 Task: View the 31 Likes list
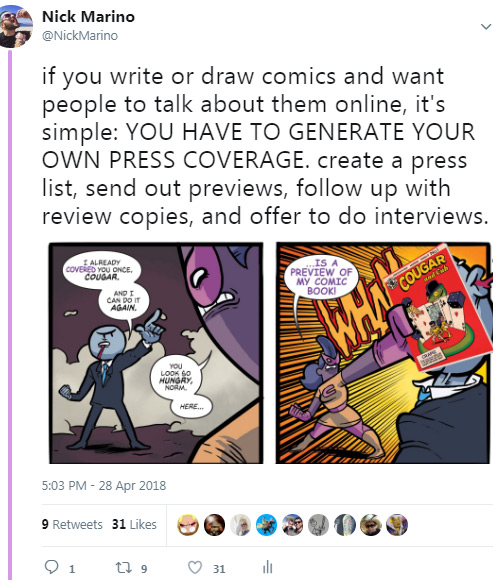[134, 524]
